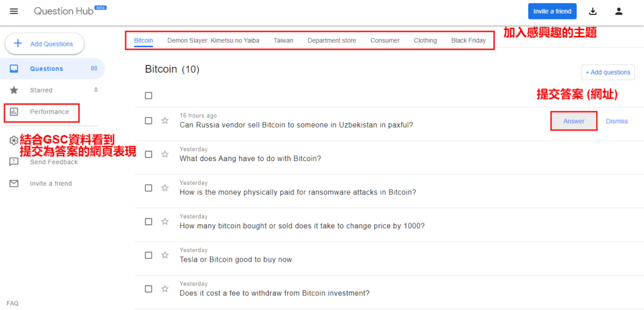Check the Russia vendor paxful question box
Image resolution: width=644 pixels, height=310 pixels.
pos(148,121)
